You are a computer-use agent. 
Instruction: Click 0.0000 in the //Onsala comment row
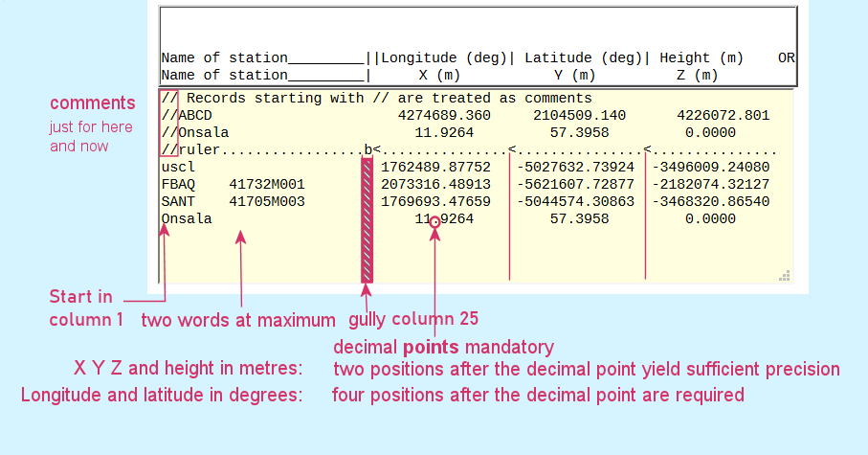710,132
